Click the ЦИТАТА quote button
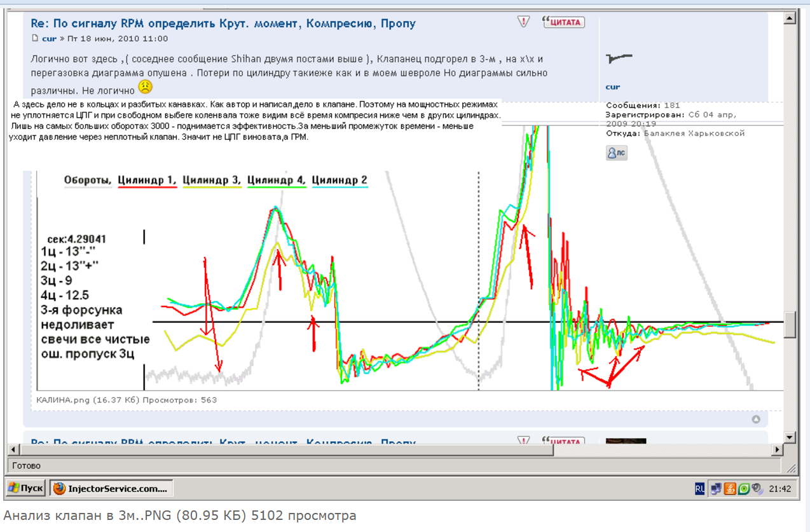 [x=563, y=22]
